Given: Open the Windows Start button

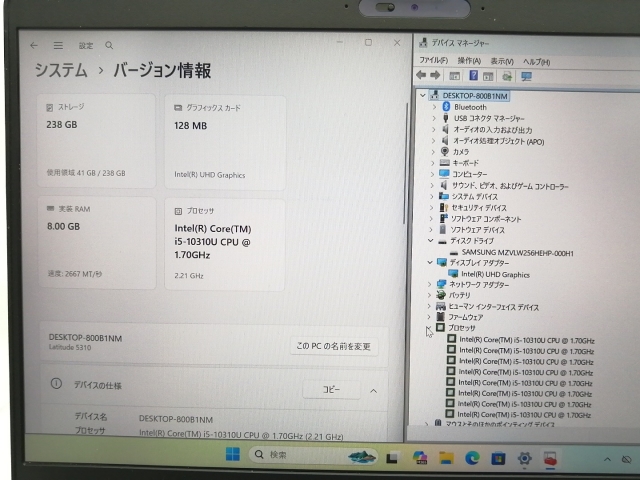Looking at the screenshot, I should tap(233, 454).
